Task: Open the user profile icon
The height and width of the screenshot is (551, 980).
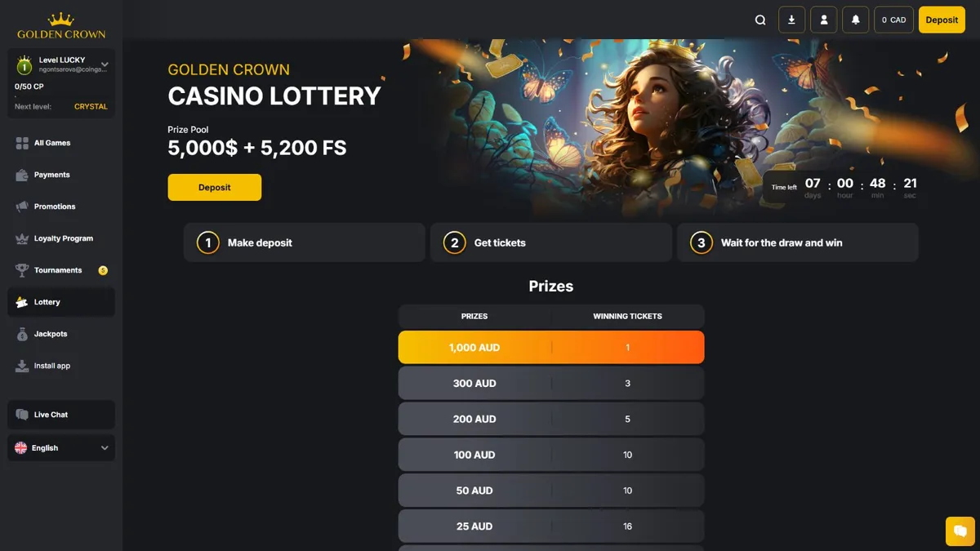Action: (823, 20)
